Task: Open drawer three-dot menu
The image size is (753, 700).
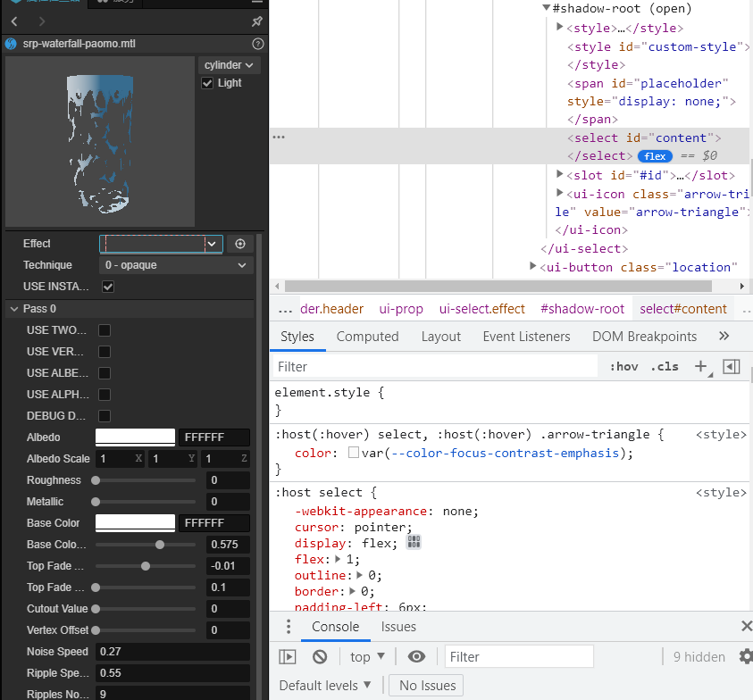Action: (x=289, y=627)
